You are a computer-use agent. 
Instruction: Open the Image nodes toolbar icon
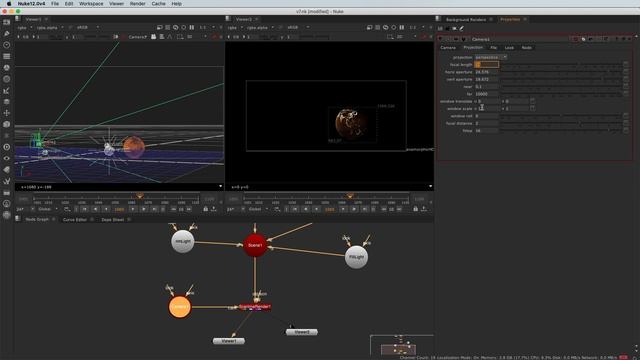(7, 22)
